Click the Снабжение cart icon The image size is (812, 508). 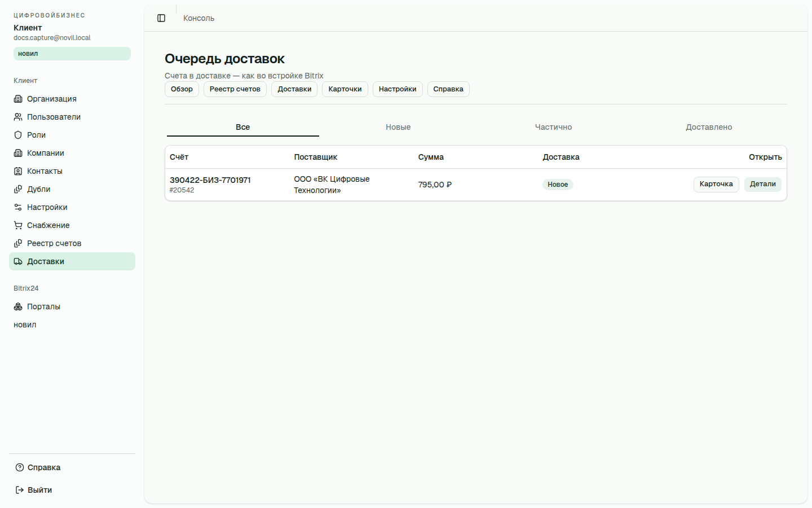(18, 225)
